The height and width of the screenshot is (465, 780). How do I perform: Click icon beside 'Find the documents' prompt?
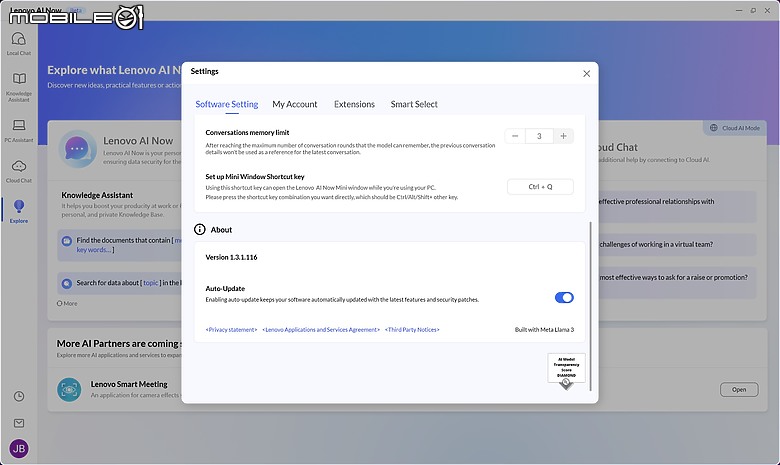click(67, 241)
